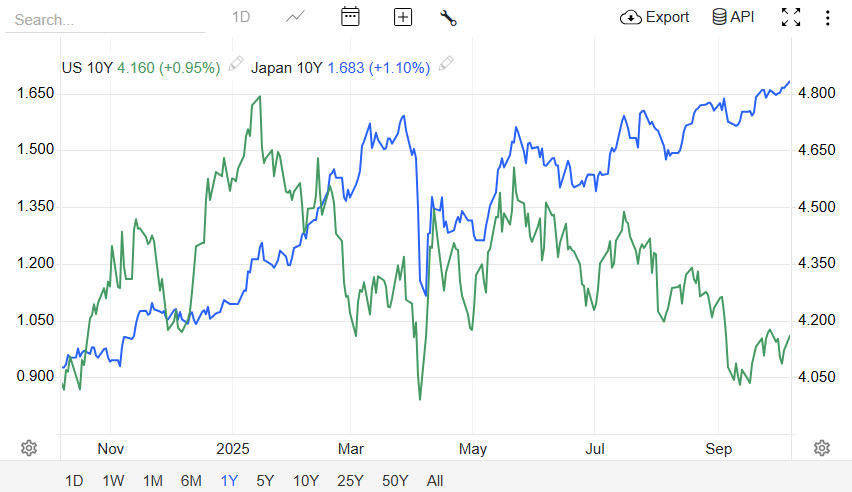The width and height of the screenshot is (852, 492).
Task: Toggle fullscreen chart view
Action: (791, 17)
